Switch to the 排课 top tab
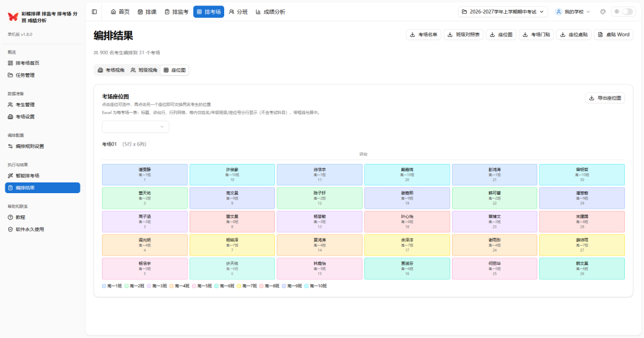This screenshot has height=338, width=644. (147, 12)
